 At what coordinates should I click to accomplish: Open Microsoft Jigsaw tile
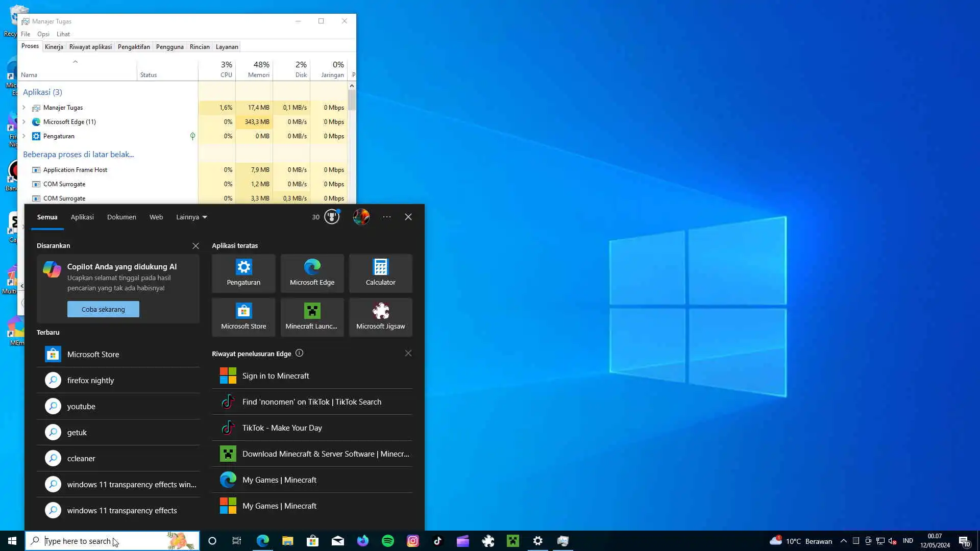pos(380,317)
